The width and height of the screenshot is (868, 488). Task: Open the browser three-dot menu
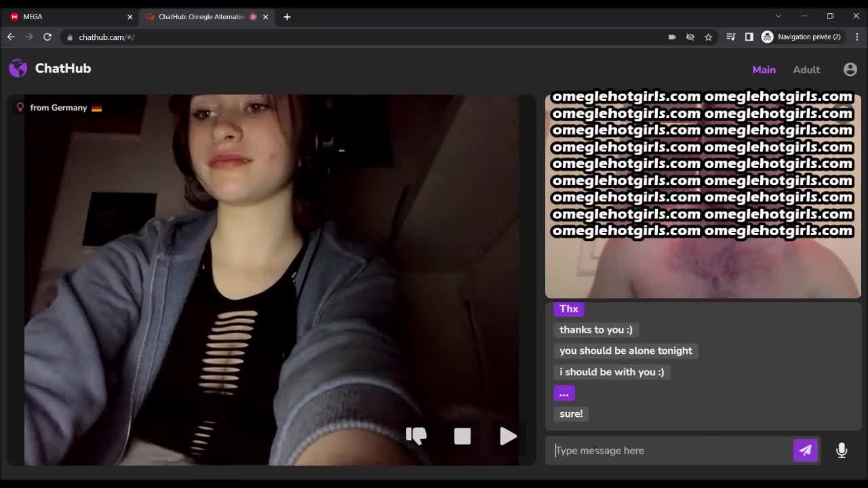(x=857, y=37)
